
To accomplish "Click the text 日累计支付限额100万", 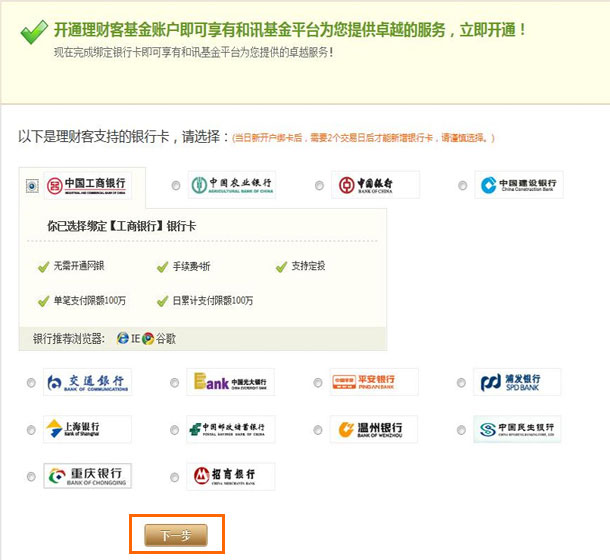I will [213, 300].
